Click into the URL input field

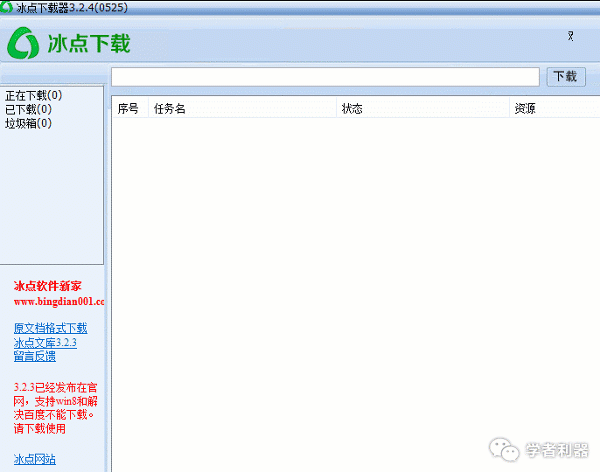tap(325, 77)
